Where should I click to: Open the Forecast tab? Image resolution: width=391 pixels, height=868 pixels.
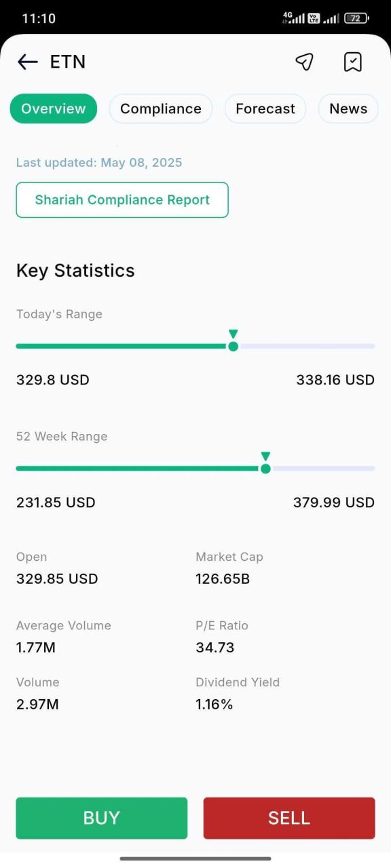[x=265, y=108]
